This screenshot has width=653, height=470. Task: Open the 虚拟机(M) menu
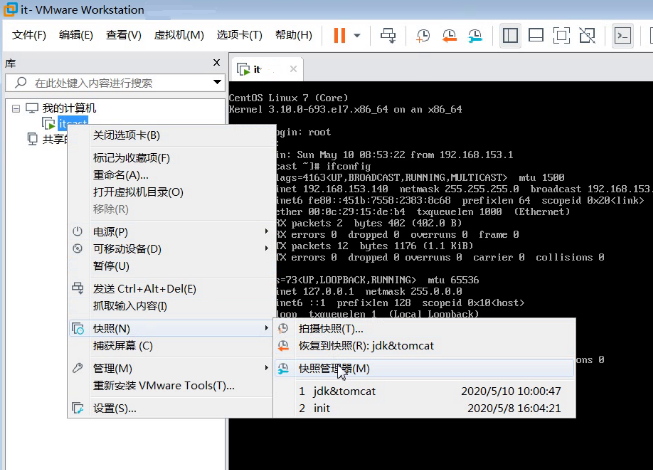pos(179,35)
